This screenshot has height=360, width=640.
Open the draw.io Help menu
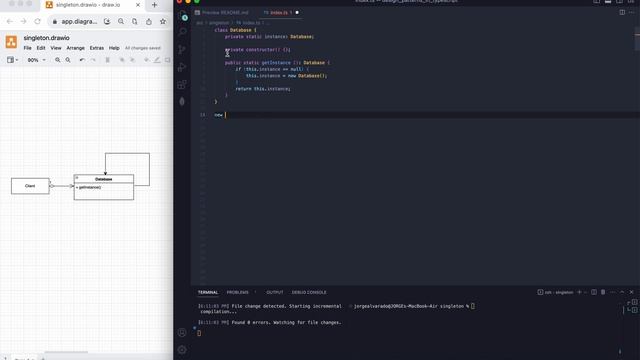[114, 48]
